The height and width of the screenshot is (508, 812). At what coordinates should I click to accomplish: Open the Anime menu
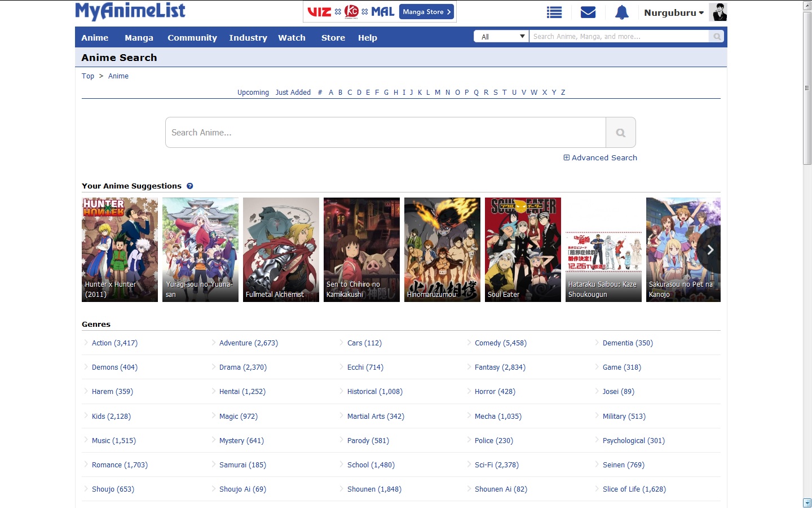coord(95,38)
